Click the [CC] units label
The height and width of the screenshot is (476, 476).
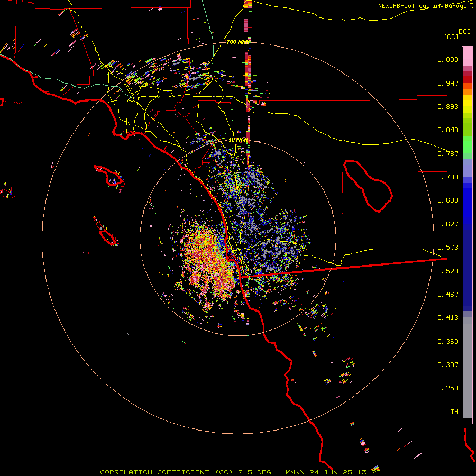[451, 36]
